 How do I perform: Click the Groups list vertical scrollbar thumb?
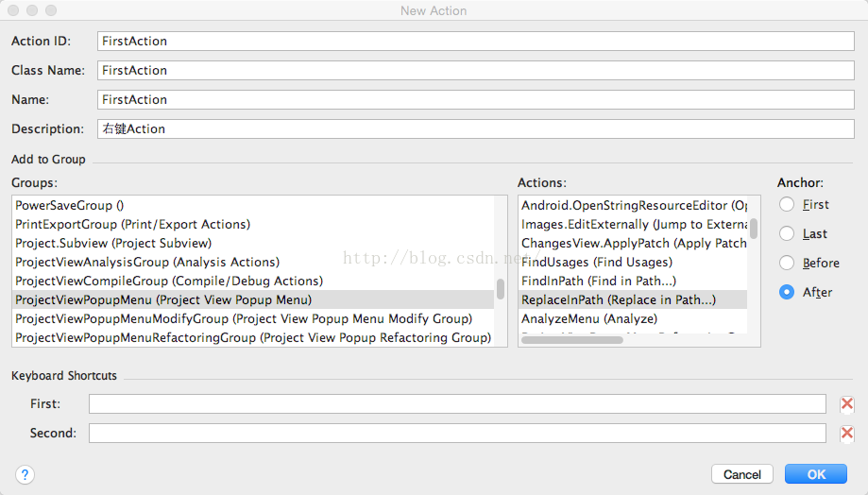point(501,289)
